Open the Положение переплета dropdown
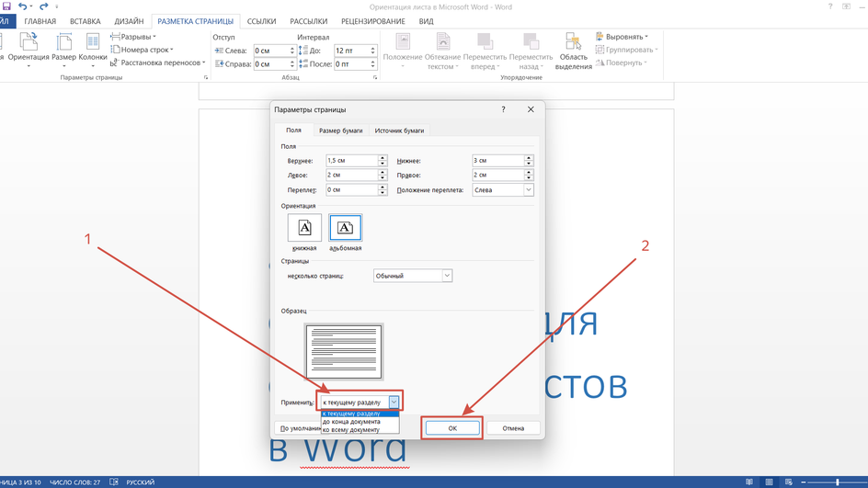Image resolution: width=868 pixels, height=488 pixels. 503,189
